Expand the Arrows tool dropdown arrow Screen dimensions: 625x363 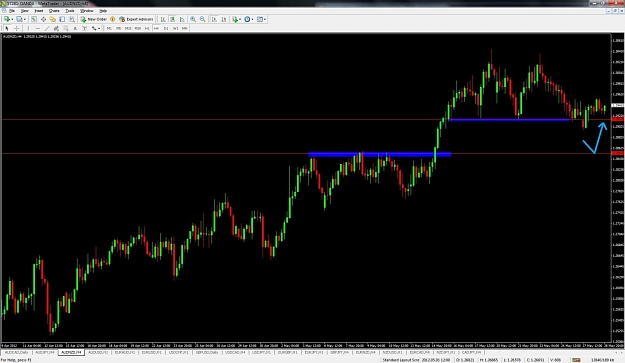99,28
